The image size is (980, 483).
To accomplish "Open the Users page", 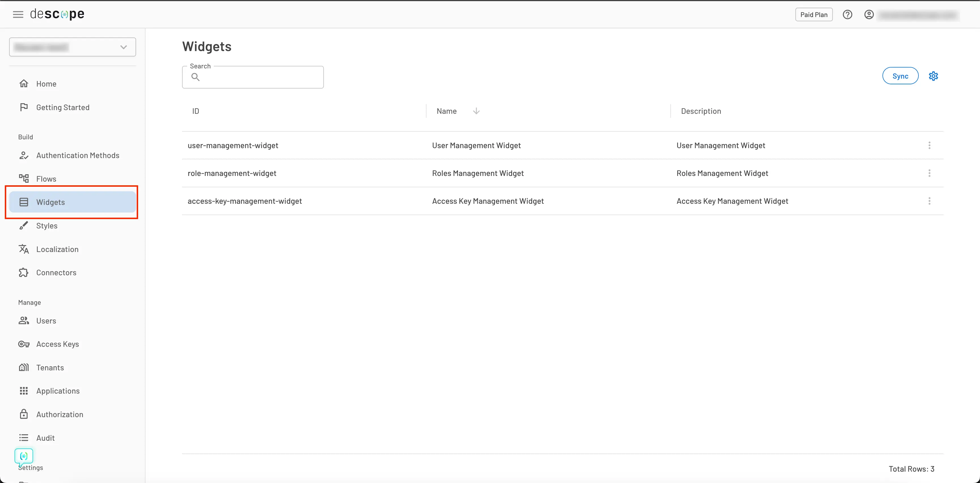I will [x=46, y=321].
